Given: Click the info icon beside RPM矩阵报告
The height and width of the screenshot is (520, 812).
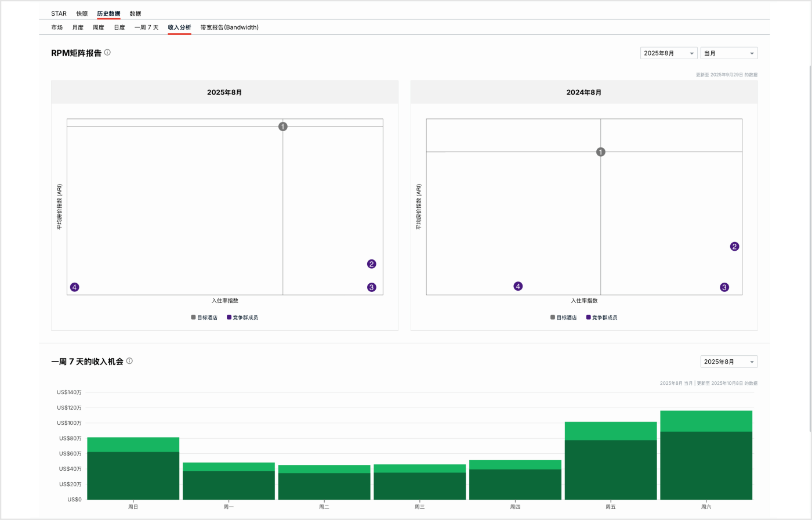Looking at the screenshot, I should [107, 53].
